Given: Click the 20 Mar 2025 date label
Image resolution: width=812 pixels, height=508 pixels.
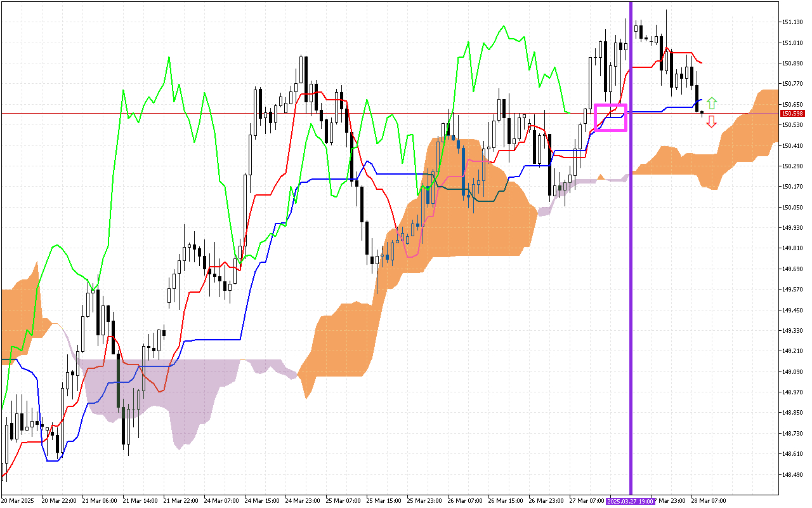Looking at the screenshot, I should point(18,501).
